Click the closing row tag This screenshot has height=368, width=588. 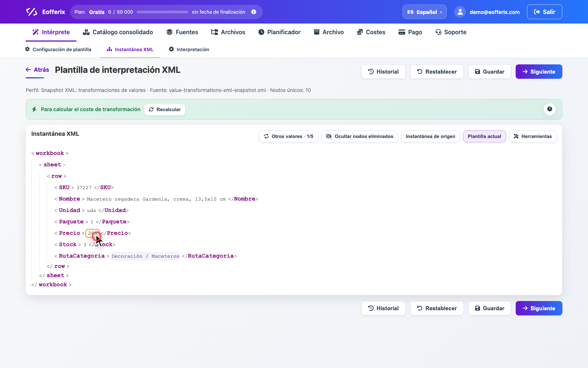tap(58, 266)
